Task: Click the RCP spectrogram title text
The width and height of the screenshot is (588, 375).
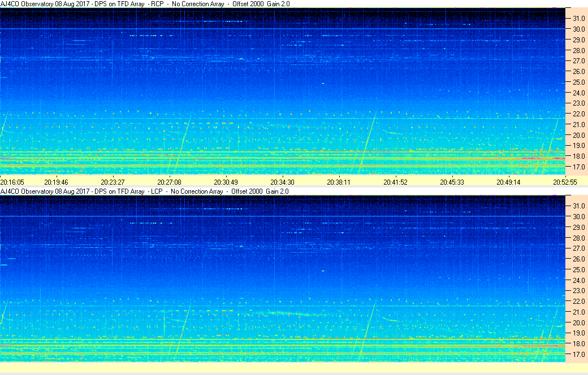Action: coord(145,4)
